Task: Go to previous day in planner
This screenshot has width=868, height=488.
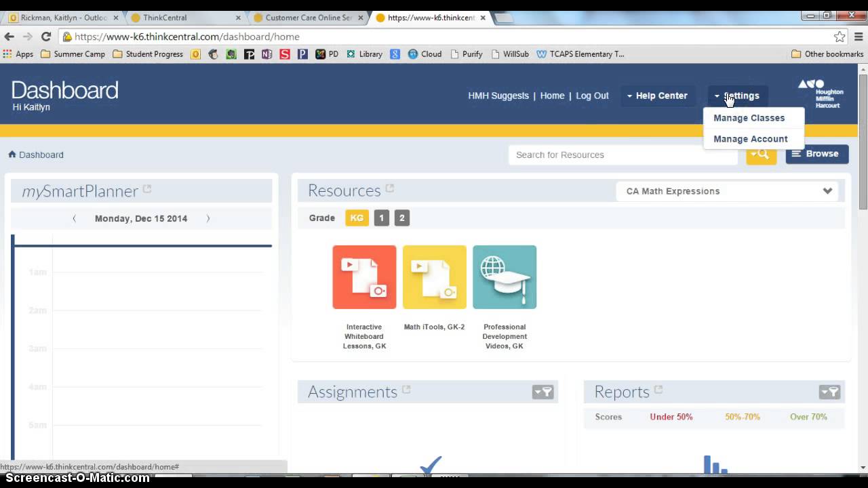Action: [75, 218]
